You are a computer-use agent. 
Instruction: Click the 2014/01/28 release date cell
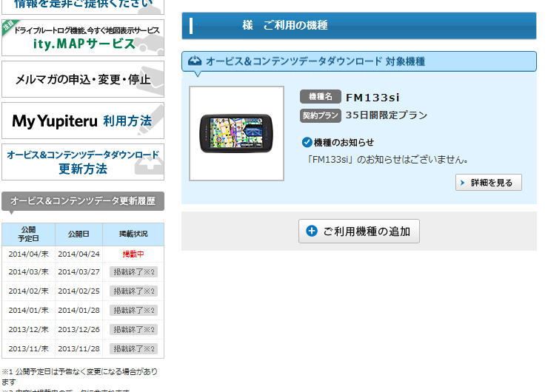point(78,311)
